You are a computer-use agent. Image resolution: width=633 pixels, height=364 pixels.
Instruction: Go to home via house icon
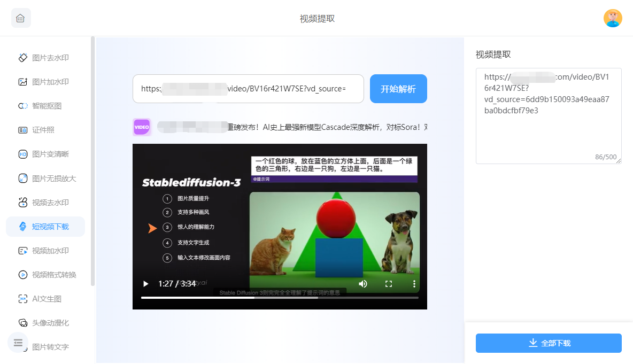[21, 18]
